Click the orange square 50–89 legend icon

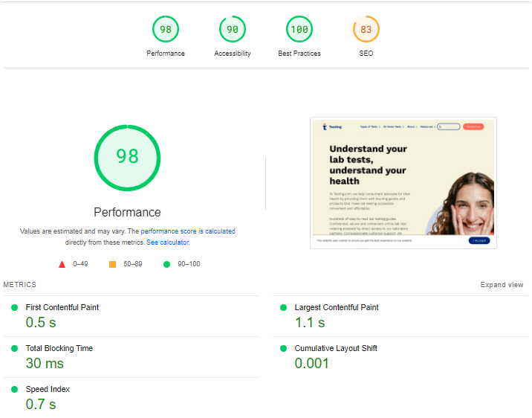tap(112, 264)
